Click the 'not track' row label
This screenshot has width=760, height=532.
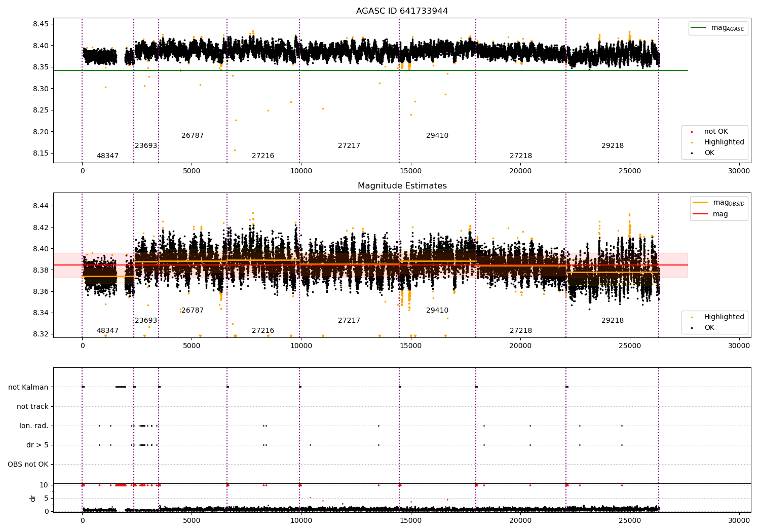(32, 407)
